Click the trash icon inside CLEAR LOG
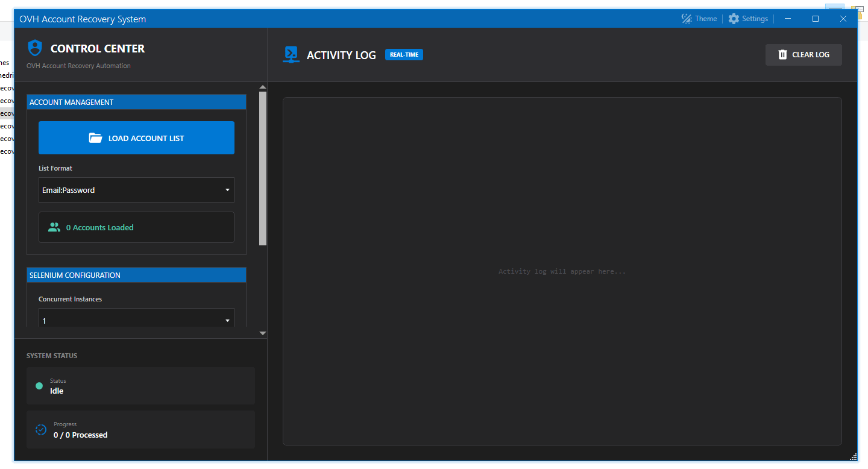 click(783, 54)
